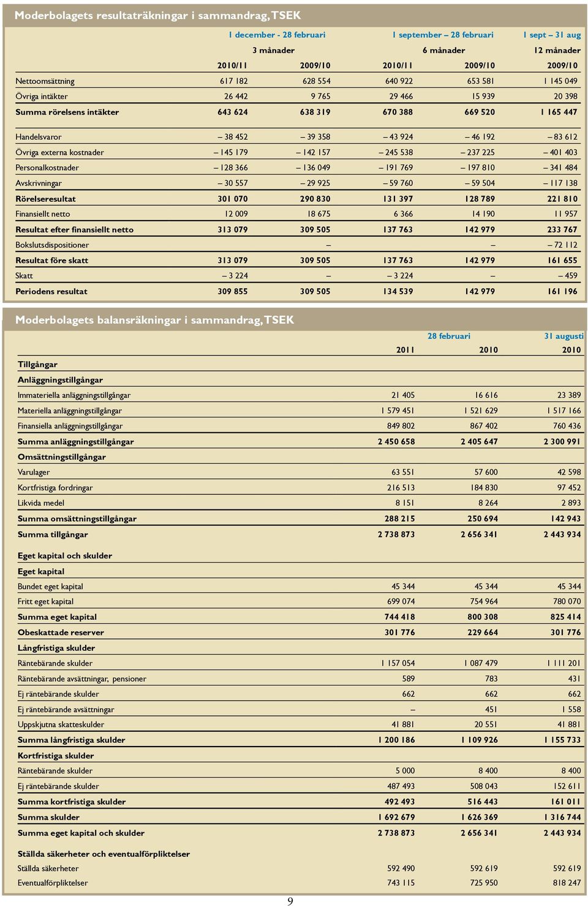This screenshot has width=588, height=906.
Task: Select the Eventualförpliktelser value '743 115'
Action: (401, 883)
